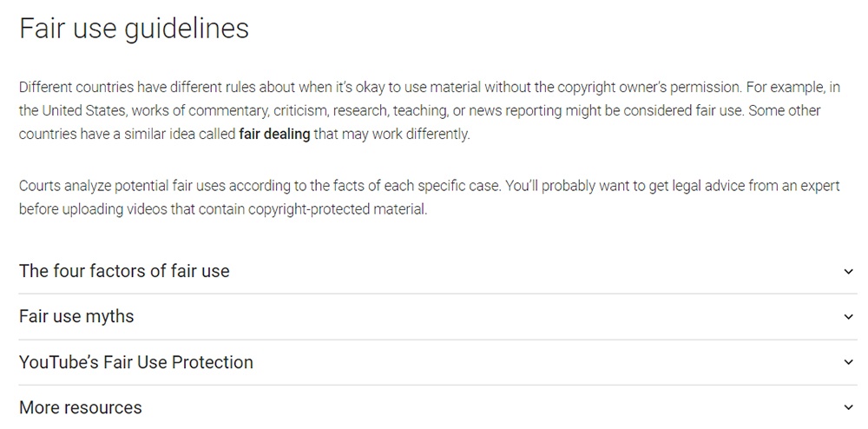Expand "The four factors of fair use" heading
Image resolution: width=868 pixels, height=429 pixels.
(124, 271)
